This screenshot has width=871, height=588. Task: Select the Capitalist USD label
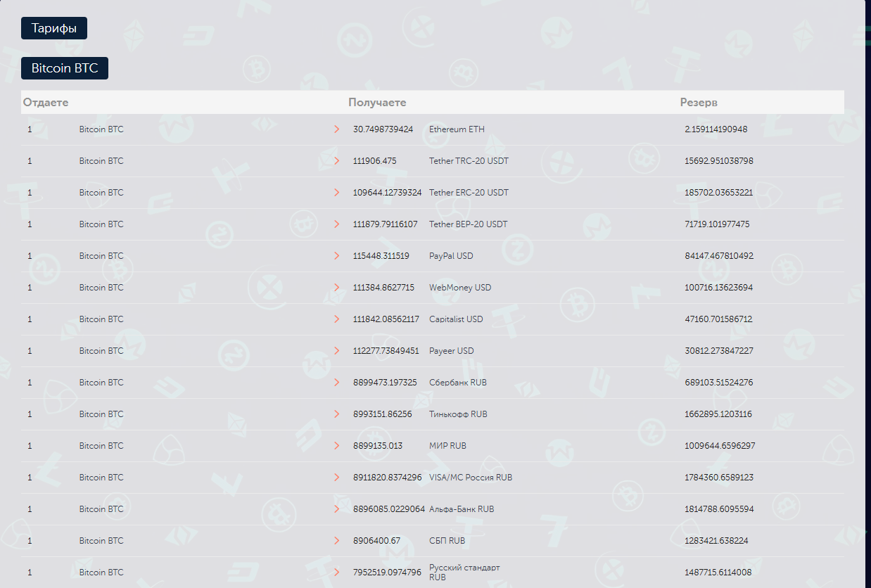coord(456,319)
